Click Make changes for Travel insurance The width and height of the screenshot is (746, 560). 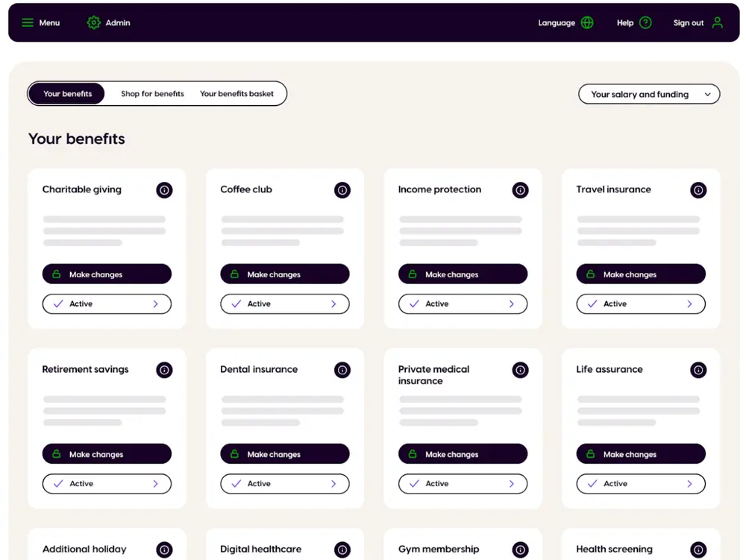coord(640,274)
